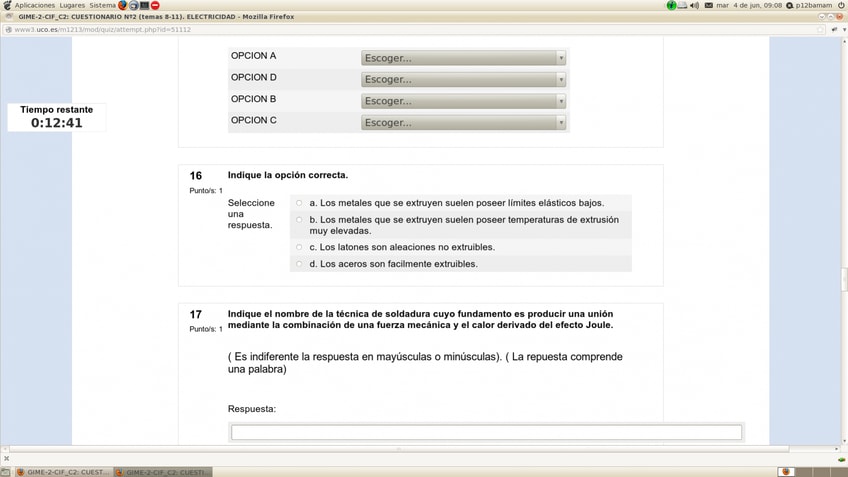Click the green info indicator in tray
The height and width of the screenshot is (477, 848).
(671, 5)
